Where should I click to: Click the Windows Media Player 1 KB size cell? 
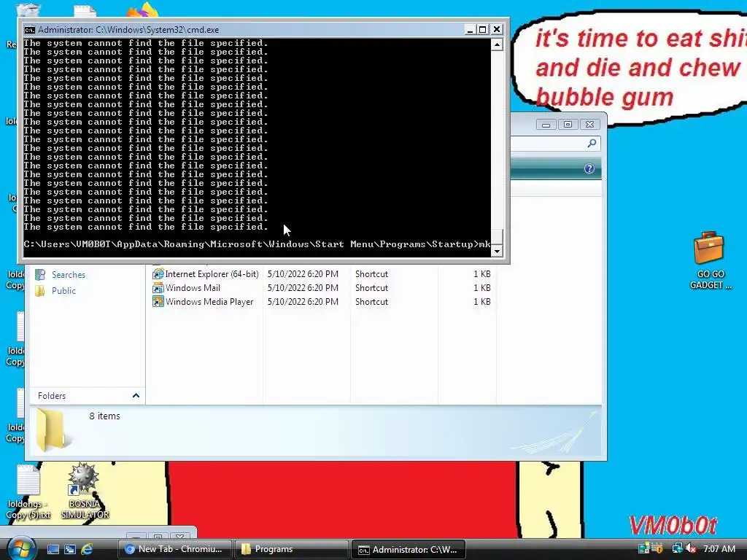click(481, 301)
